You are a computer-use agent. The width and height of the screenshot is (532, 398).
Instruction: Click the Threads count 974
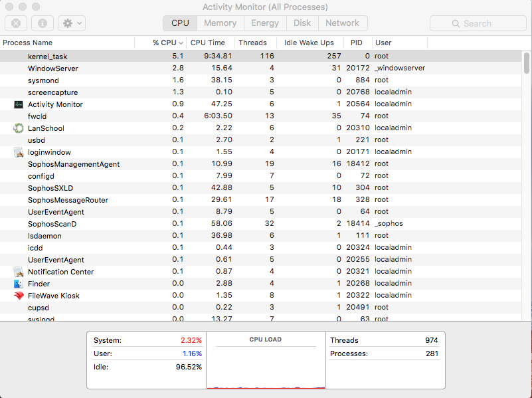432,340
